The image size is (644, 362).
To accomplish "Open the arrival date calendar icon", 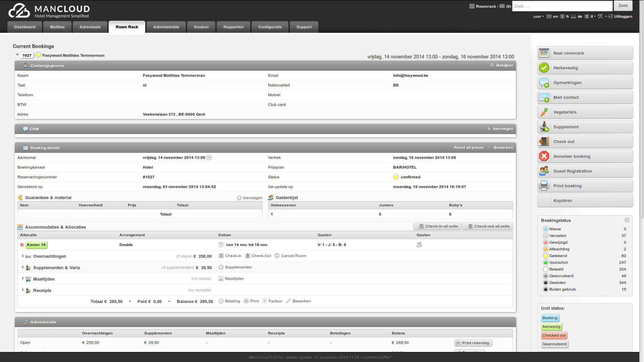I will pos(209,158).
